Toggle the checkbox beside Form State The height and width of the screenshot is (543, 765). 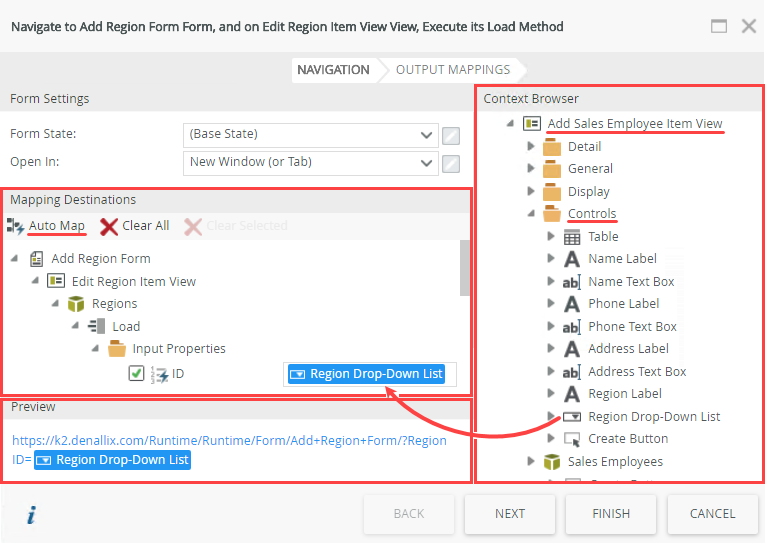tap(451, 135)
